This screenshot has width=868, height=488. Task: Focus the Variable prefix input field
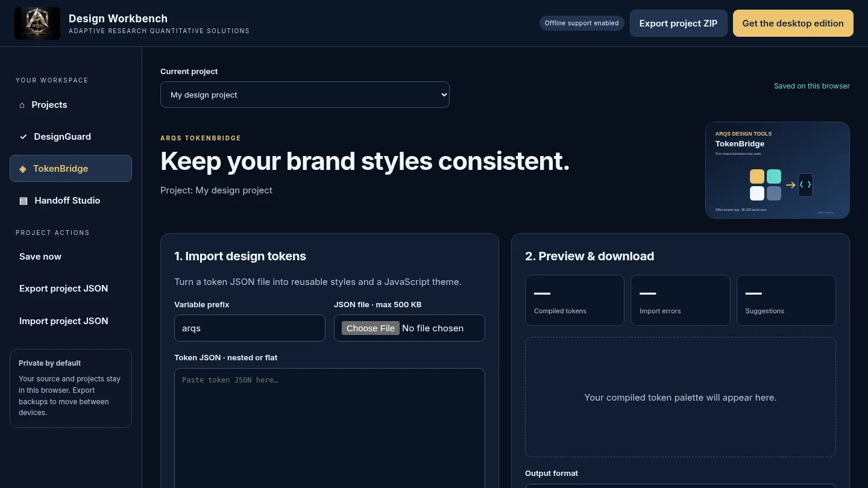pos(250,328)
